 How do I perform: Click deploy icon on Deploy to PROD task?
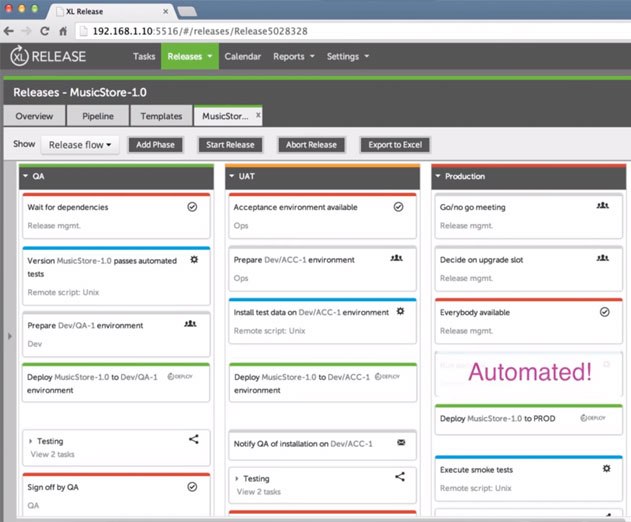pyautogui.click(x=592, y=418)
